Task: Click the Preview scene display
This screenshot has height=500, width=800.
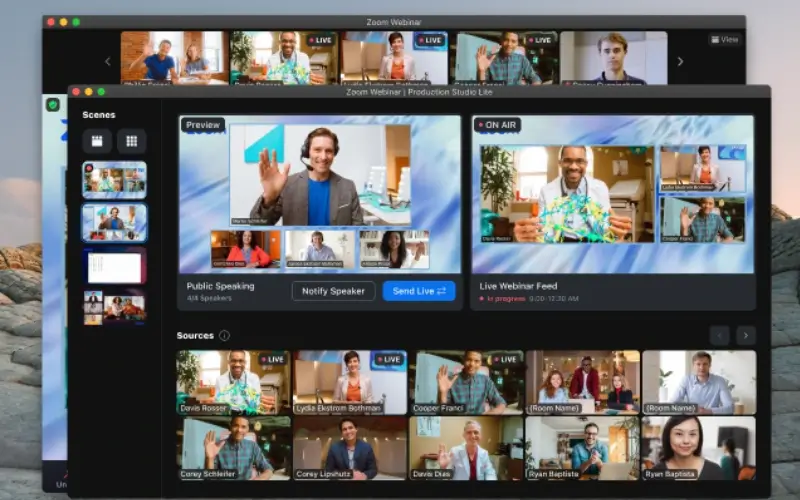Action: [x=320, y=194]
